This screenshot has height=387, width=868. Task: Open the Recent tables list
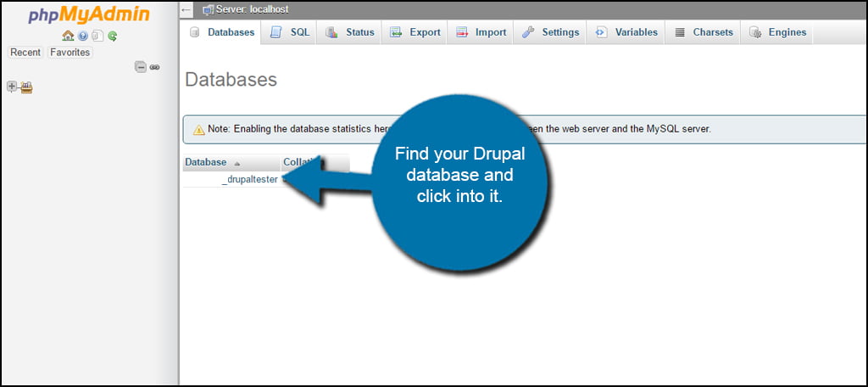click(25, 52)
